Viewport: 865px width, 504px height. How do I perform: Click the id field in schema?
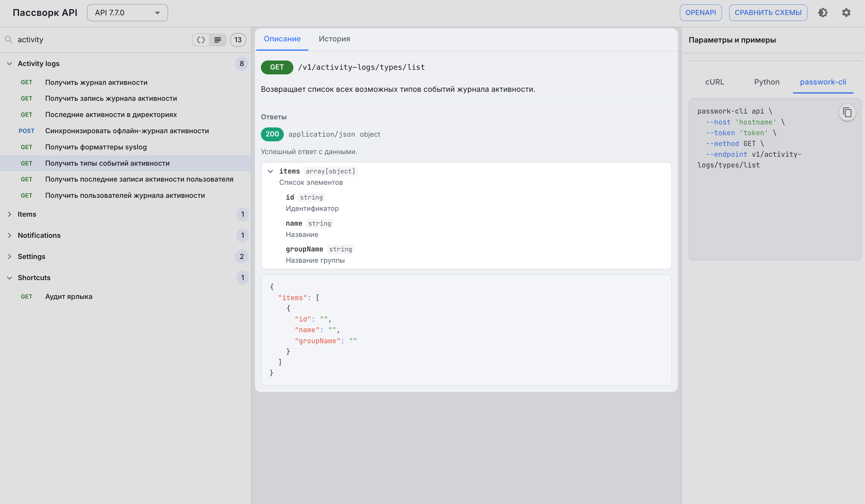(x=290, y=198)
